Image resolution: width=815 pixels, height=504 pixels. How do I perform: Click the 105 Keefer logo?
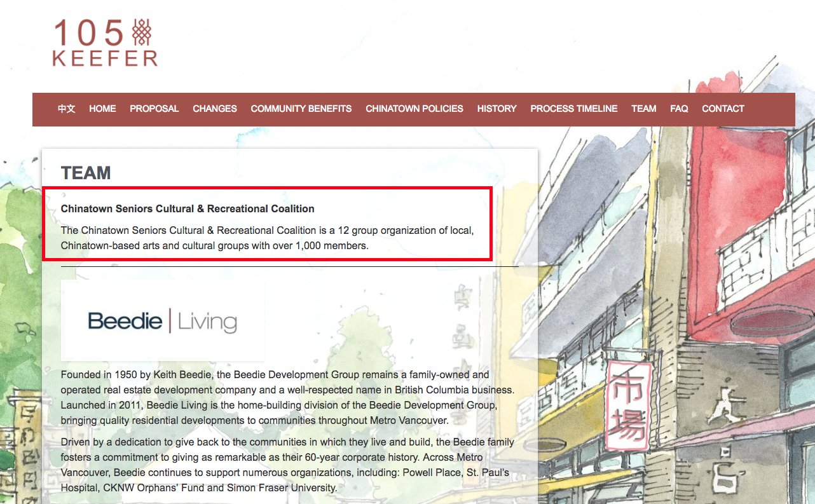[105, 43]
